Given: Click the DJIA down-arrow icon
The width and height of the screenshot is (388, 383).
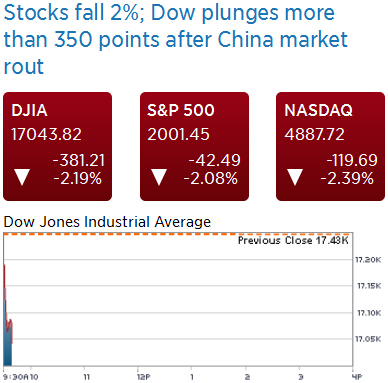Looking at the screenshot, I should pos(22,177).
